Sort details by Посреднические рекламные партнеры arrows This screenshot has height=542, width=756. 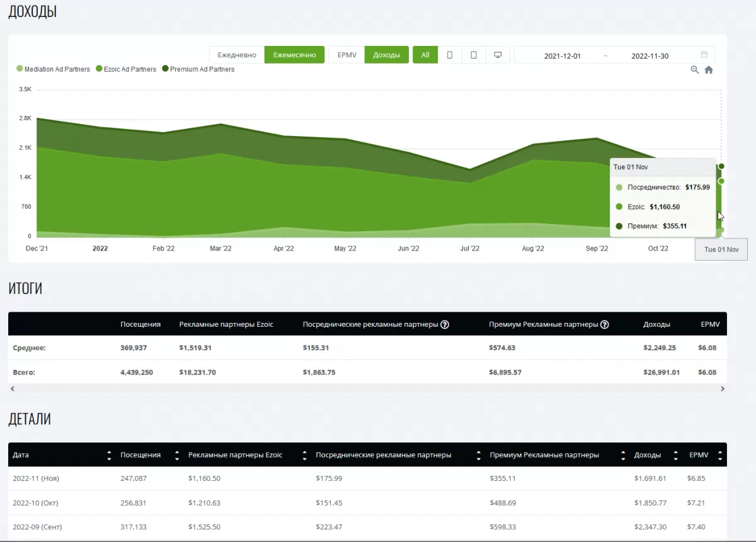click(x=479, y=455)
